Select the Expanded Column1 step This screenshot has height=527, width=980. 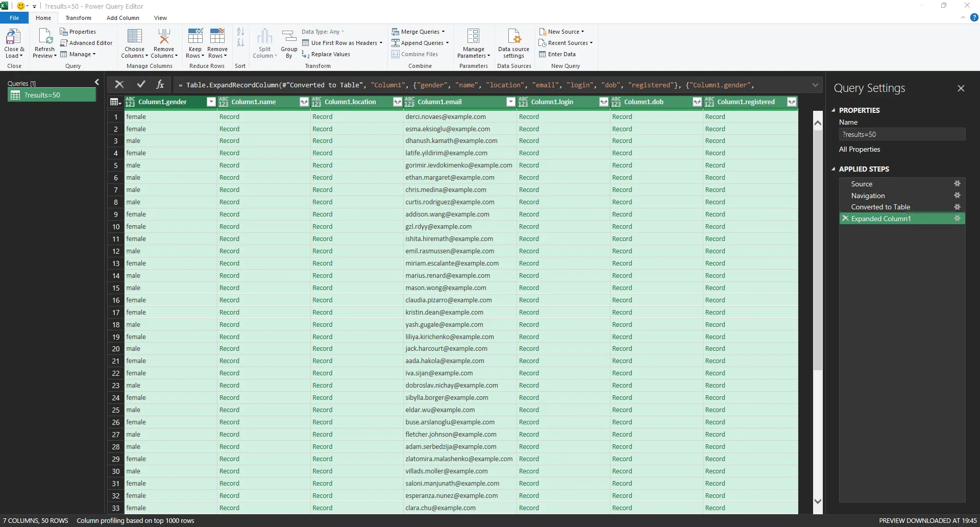pyautogui.click(x=902, y=219)
